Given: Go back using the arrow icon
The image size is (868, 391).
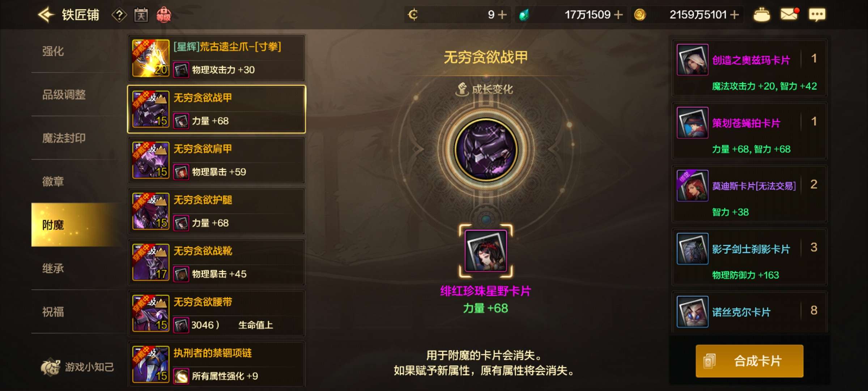Looking at the screenshot, I should [x=46, y=15].
